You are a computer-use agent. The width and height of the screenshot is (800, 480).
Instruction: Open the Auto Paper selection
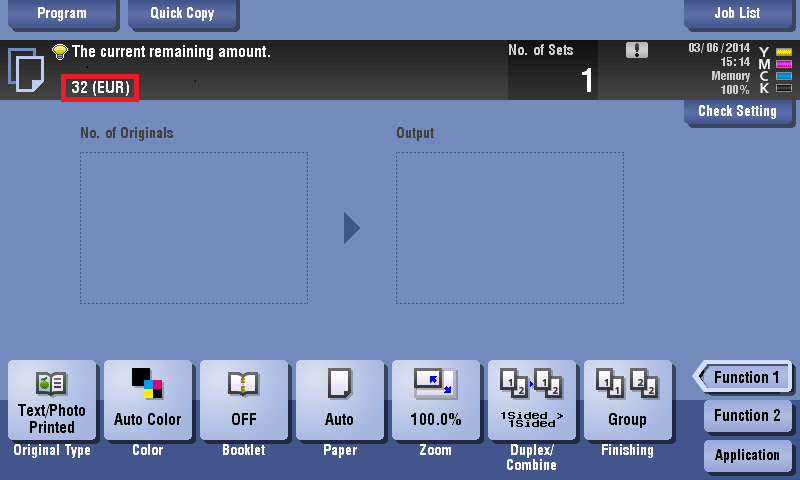(340, 401)
